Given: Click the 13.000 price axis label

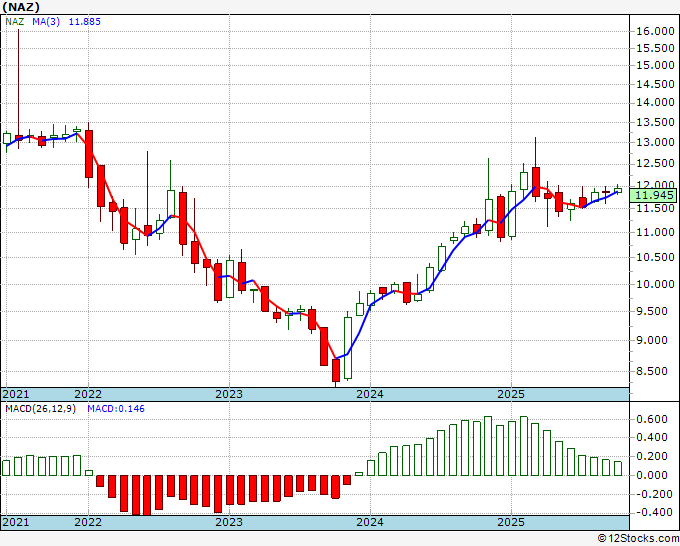Looking at the screenshot, I should tap(655, 142).
